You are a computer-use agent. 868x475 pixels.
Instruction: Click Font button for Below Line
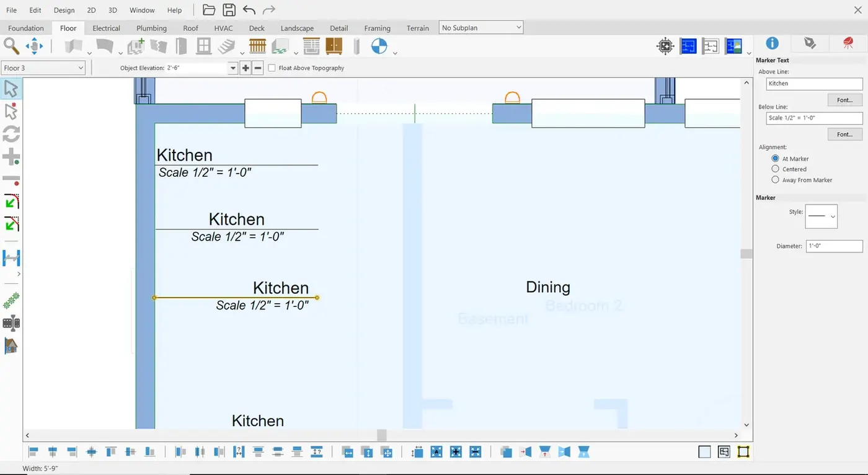(x=845, y=135)
